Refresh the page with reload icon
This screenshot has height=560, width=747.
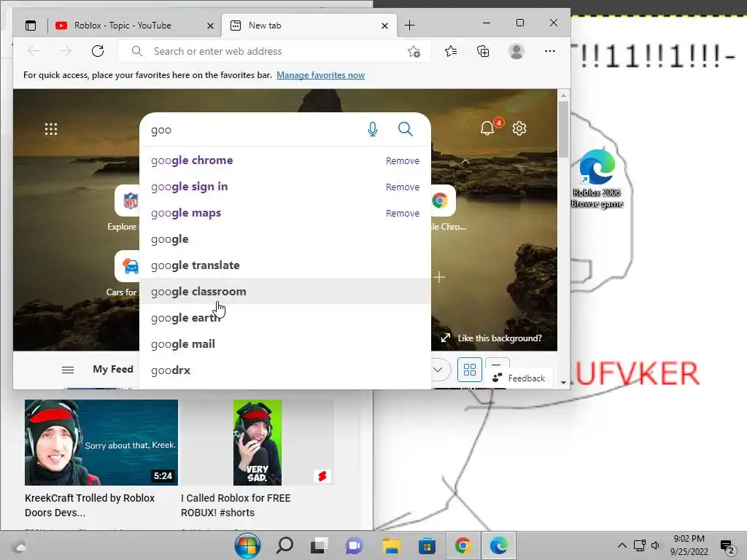coord(98,51)
